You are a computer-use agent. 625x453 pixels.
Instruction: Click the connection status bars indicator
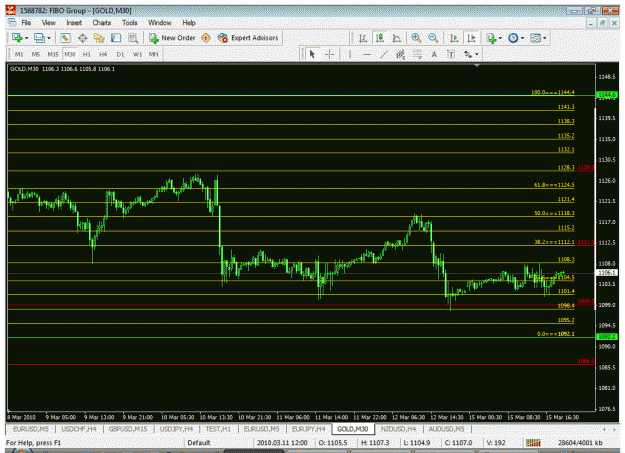[x=533, y=443]
